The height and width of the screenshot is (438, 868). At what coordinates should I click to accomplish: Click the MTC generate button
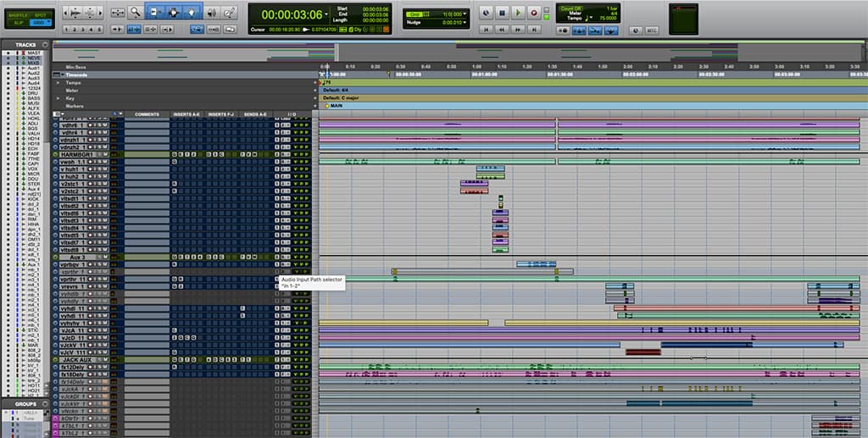652,30
